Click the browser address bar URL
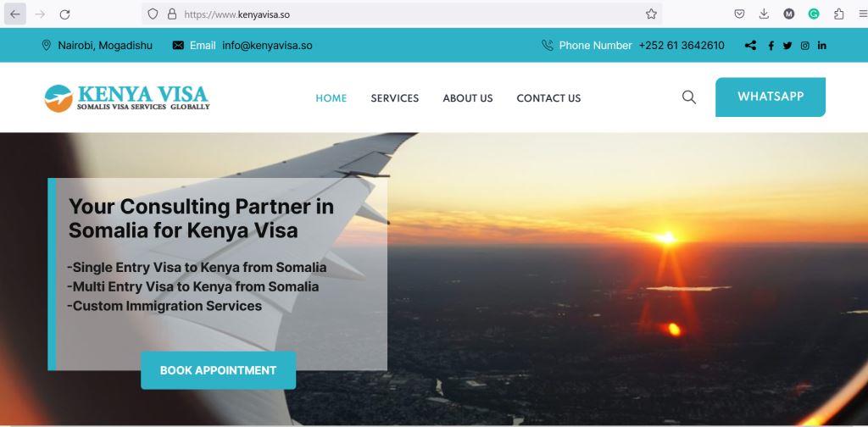Image resolution: width=868 pixels, height=427 pixels. pyautogui.click(x=237, y=15)
